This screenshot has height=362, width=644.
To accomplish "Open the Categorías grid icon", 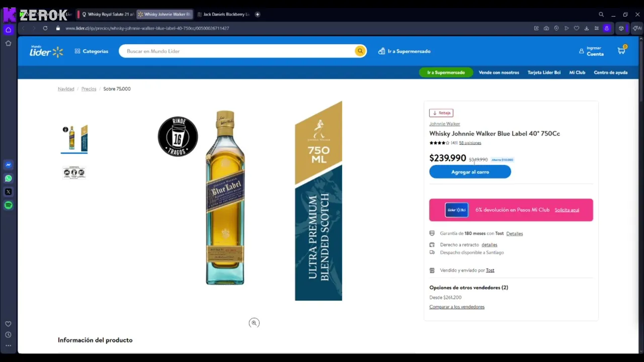I will (77, 51).
